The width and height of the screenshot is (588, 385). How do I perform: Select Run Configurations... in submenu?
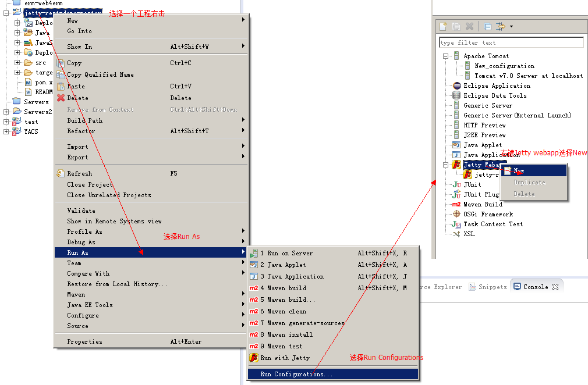(333, 374)
